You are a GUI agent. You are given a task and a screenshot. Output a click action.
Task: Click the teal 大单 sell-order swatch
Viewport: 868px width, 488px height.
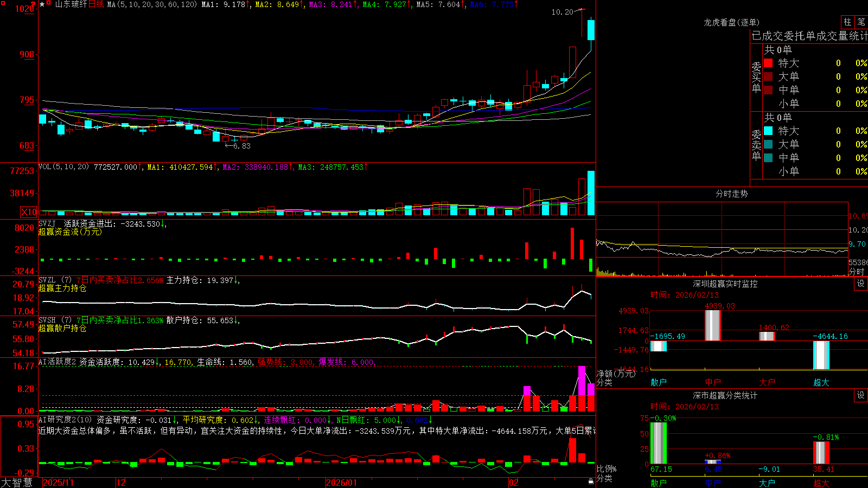[768, 144]
